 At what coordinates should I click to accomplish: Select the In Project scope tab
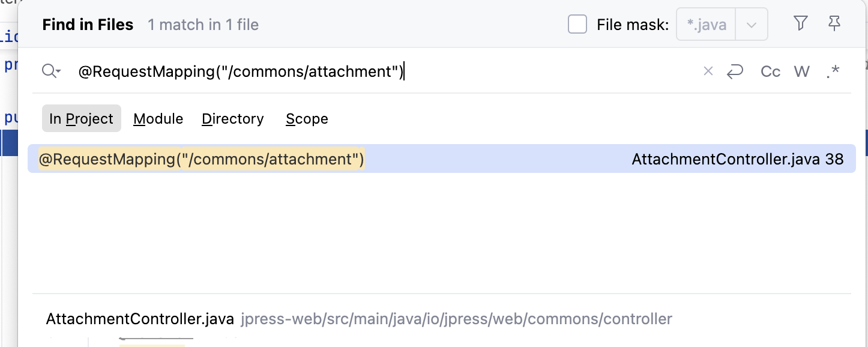pos(82,119)
